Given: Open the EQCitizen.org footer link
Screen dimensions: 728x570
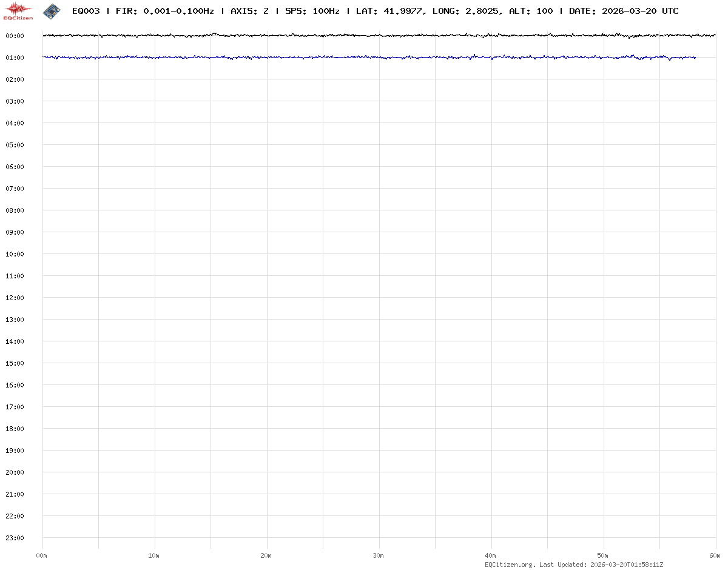Looking at the screenshot, I should (x=510, y=565).
